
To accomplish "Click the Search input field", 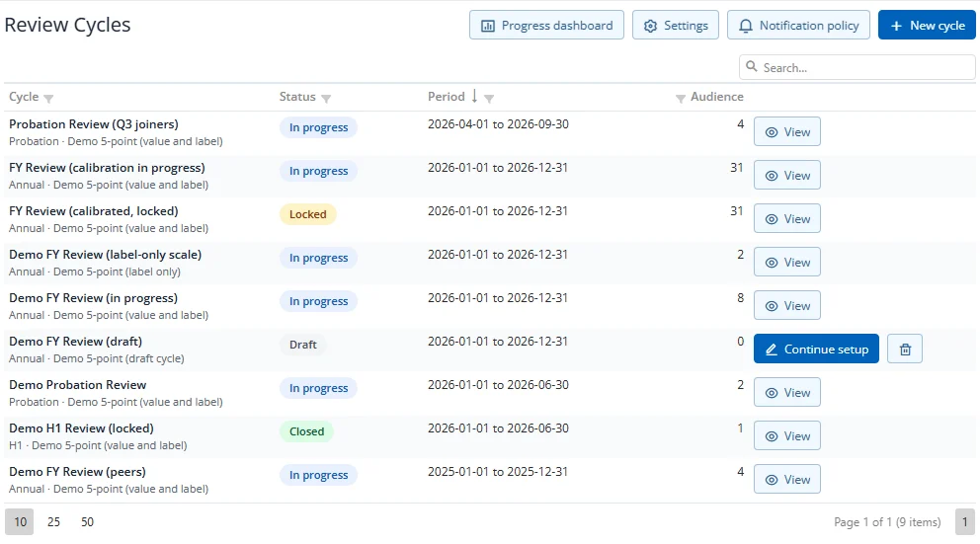I will pos(857,67).
